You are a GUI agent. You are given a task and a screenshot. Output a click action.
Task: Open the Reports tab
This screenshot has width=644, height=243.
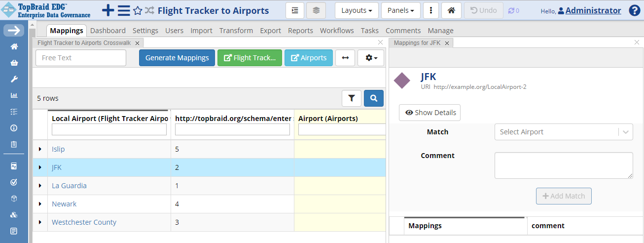pos(300,31)
